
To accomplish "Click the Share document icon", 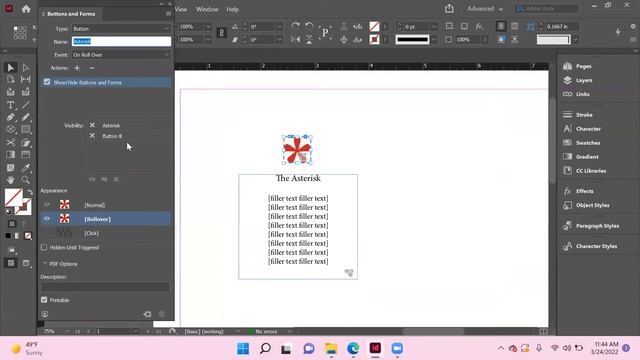I will [x=449, y=9].
